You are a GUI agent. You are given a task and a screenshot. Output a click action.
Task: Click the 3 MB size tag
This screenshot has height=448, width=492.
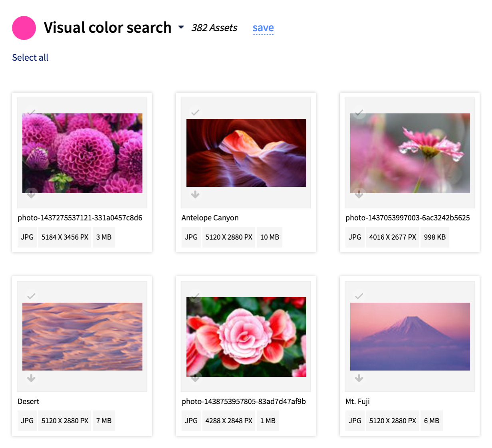[104, 237]
